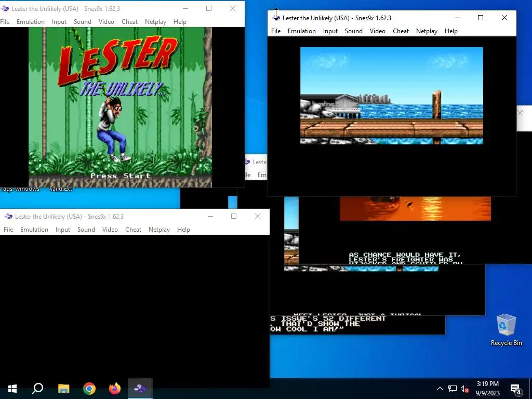Open taskbar Search
This screenshot has width=532, height=399.
pos(37,389)
